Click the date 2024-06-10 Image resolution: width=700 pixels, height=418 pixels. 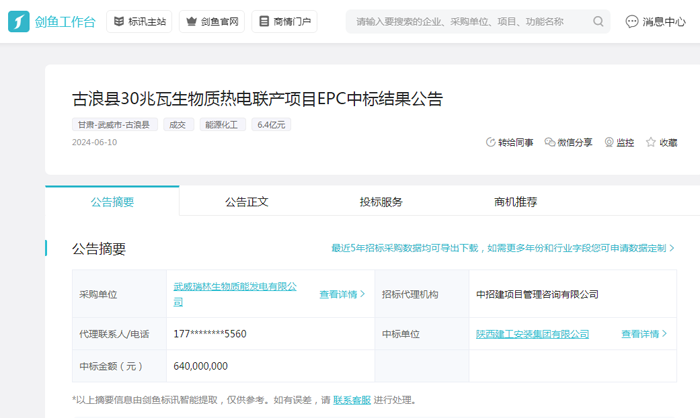95,142
